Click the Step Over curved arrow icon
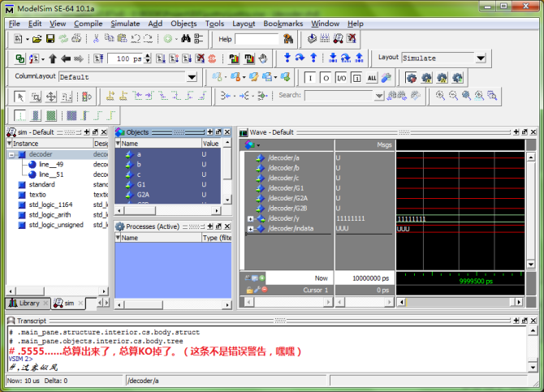 (300, 58)
